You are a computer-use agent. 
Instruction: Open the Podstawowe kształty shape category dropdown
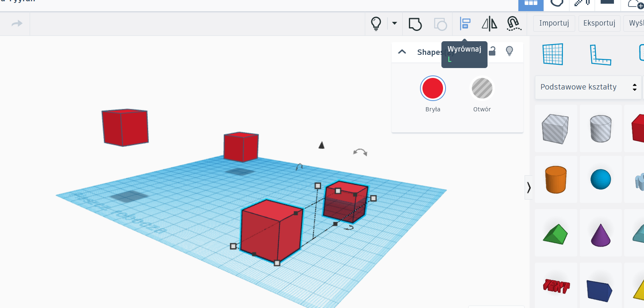(588, 87)
